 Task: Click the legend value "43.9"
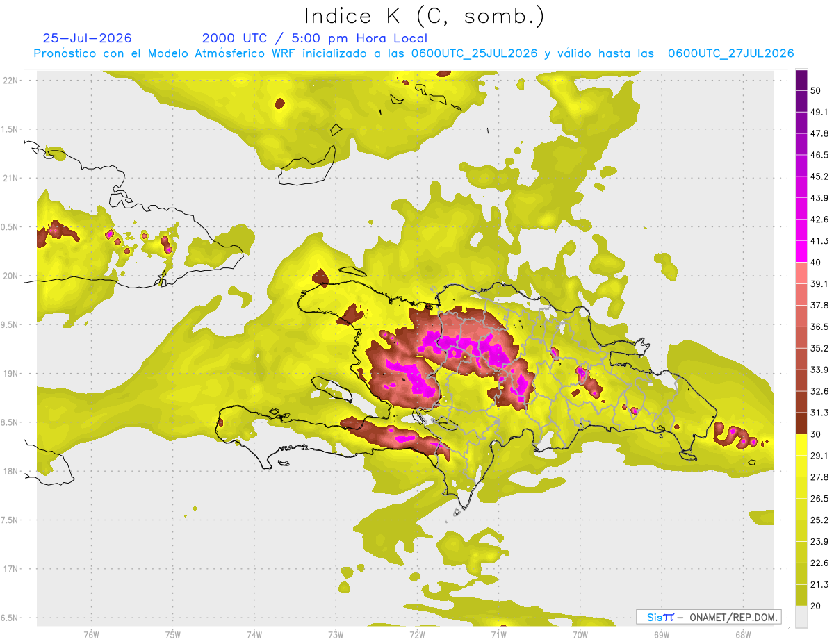click(x=819, y=198)
